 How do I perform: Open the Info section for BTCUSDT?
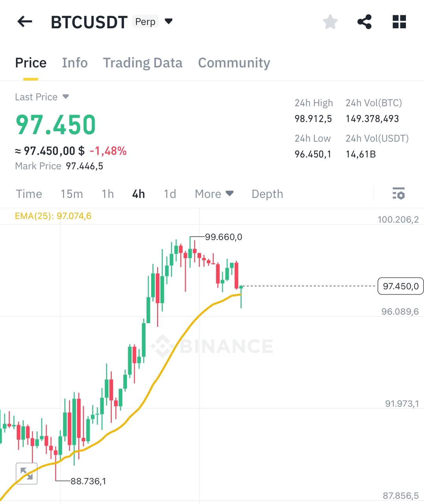click(x=74, y=63)
